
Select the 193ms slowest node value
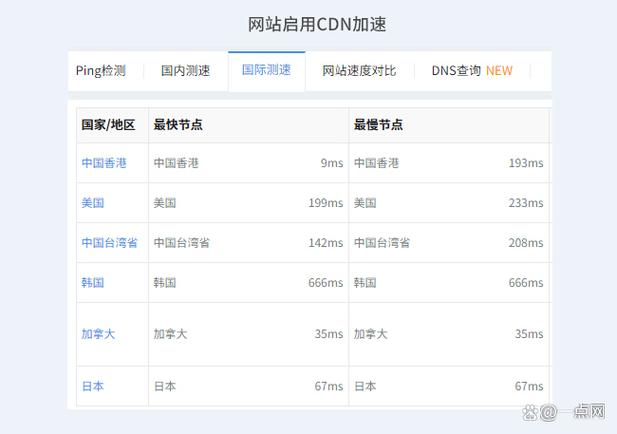point(526,163)
